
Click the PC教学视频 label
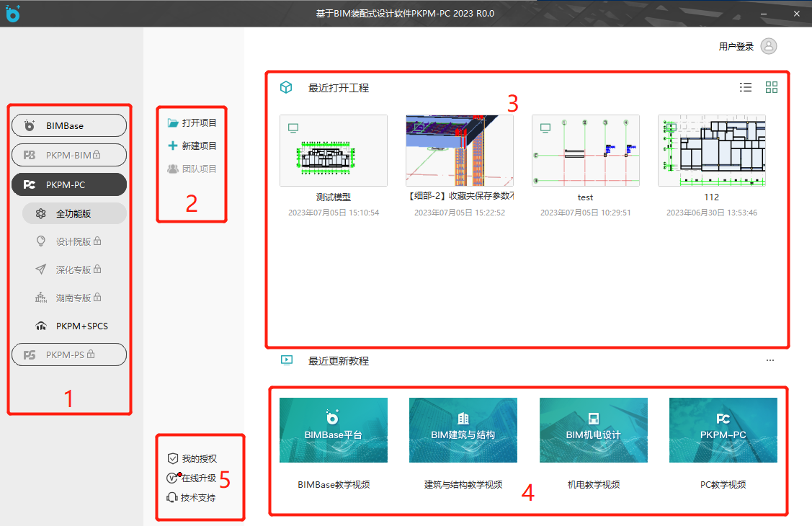coord(723,485)
